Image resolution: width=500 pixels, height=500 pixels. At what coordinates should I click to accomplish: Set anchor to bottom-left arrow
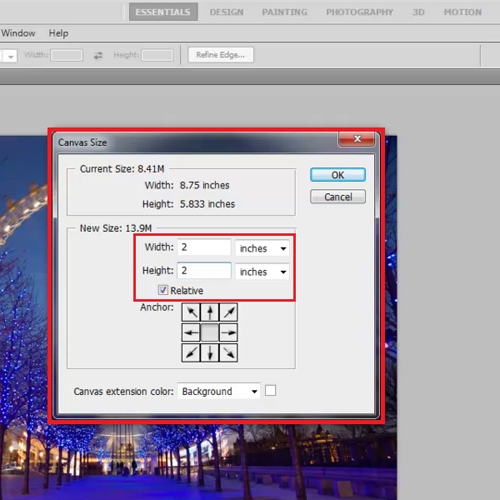pyautogui.click(x=191, y=353)
